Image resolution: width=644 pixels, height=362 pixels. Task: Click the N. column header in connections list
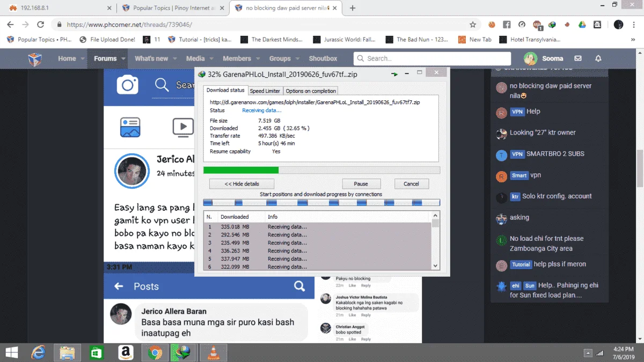point(210,217)
